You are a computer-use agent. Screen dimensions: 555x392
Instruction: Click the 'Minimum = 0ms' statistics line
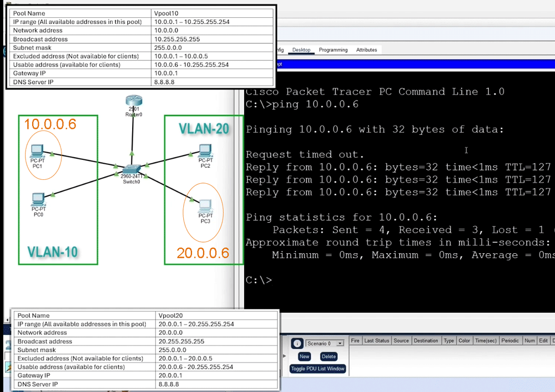coord(413,255)
